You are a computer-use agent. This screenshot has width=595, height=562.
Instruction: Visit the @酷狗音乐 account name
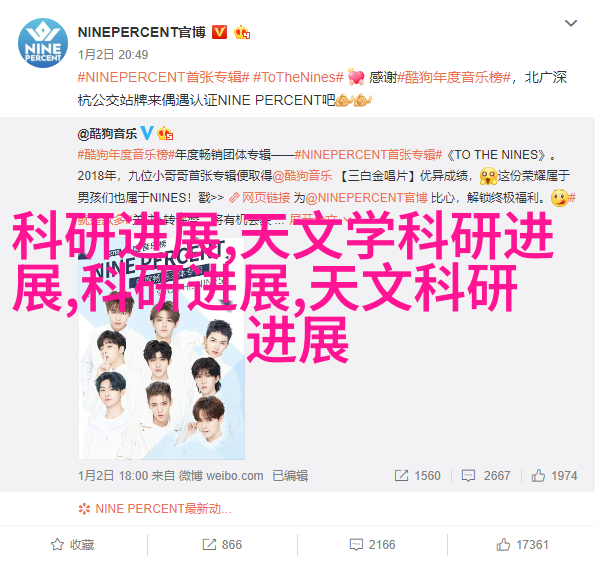(x=107, y=134)
